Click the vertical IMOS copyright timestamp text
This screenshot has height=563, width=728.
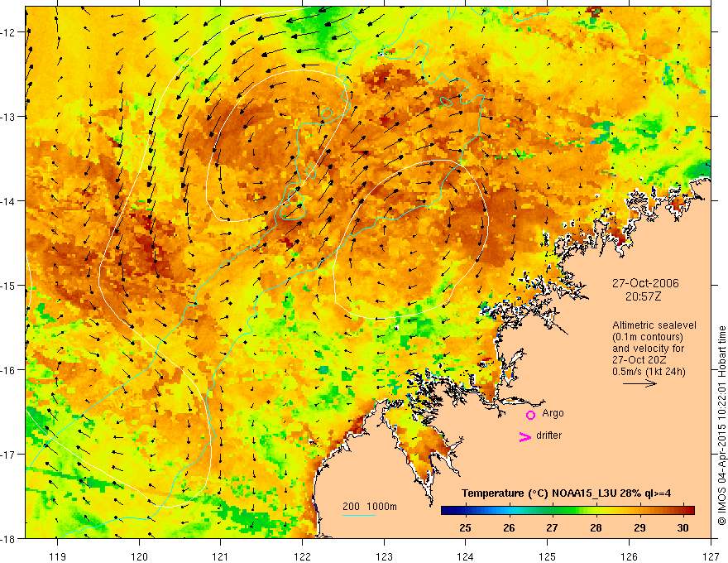pyautogui.click(x=721, y=426)
